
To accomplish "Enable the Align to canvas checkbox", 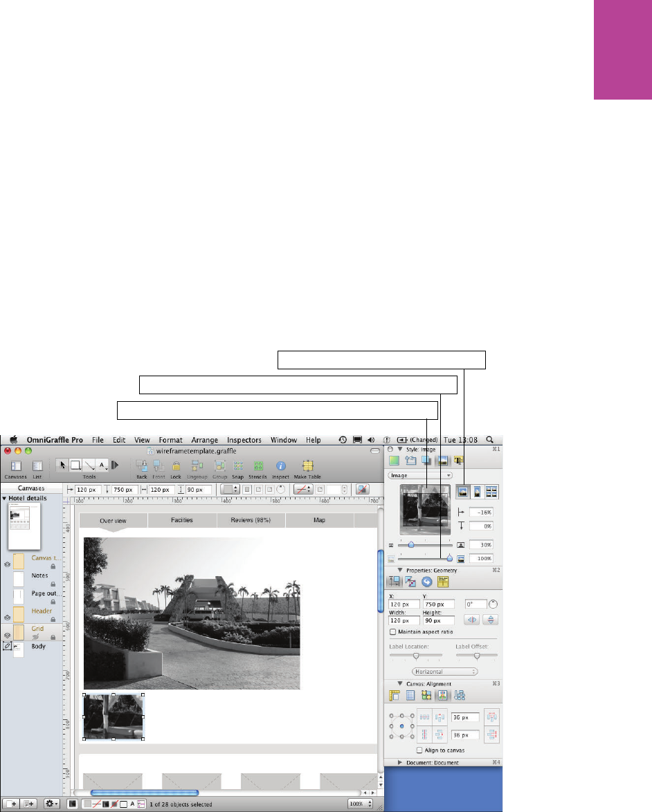I will point(419,750).
